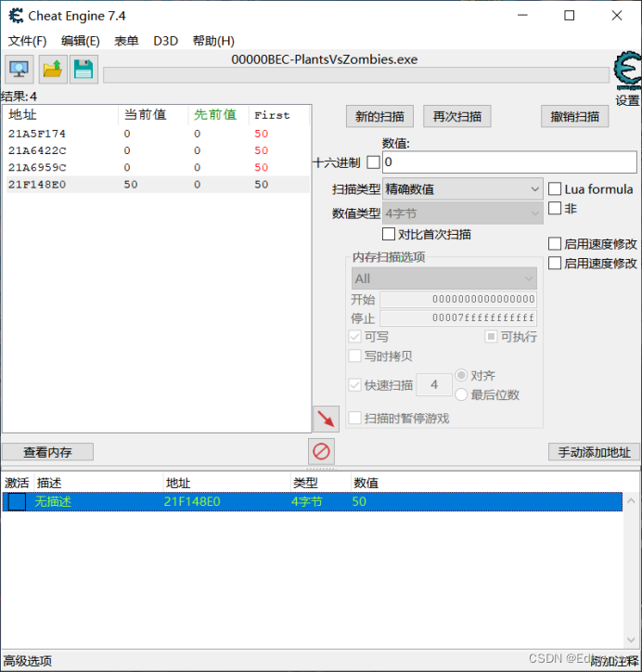This screenshot has height=672, width=642.
Task: Open the process selection computer icon
Action: pos(19,69)
